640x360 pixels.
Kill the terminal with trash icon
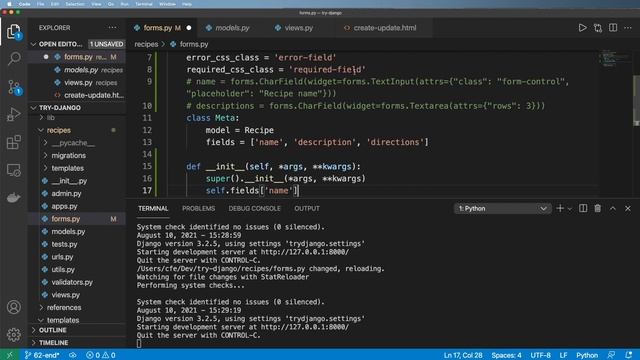[598, 208]
